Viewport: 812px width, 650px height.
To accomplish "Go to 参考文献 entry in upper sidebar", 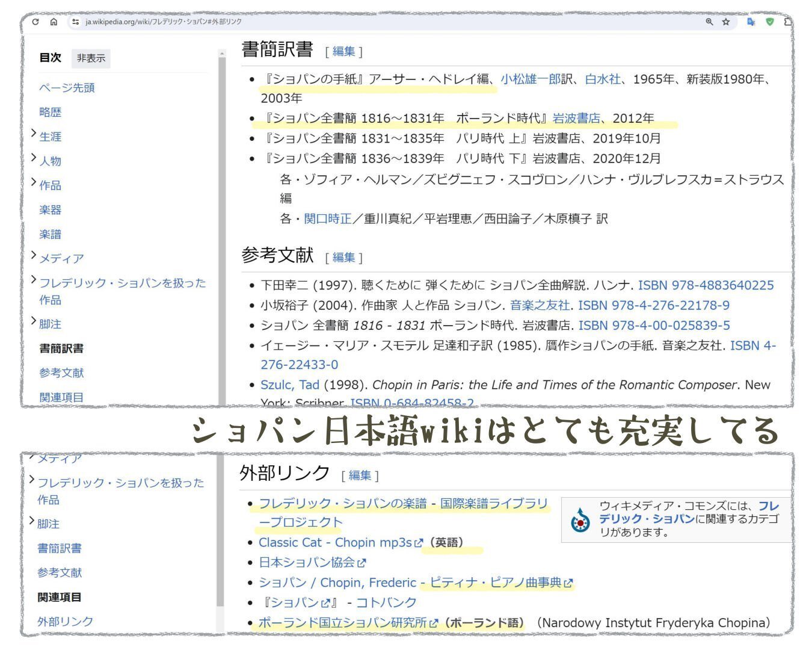I will pyautogui.click(x=61, y=373).
